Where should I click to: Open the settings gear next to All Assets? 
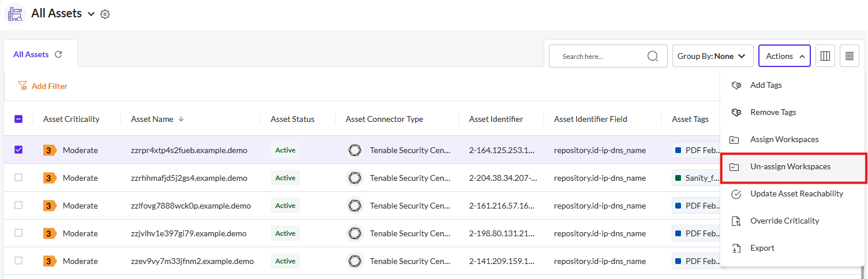tap(105, 14)
